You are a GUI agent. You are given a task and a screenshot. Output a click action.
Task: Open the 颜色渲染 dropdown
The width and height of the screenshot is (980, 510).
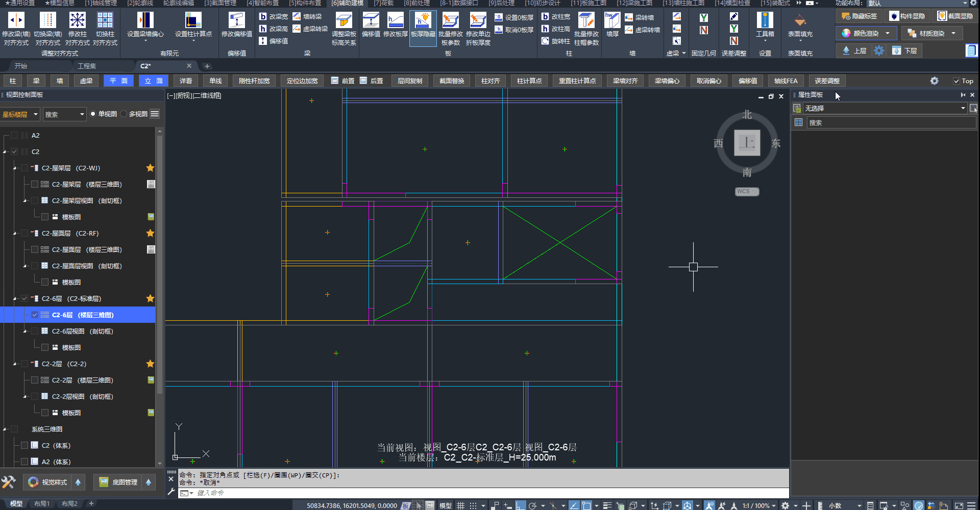pos(888,34)
